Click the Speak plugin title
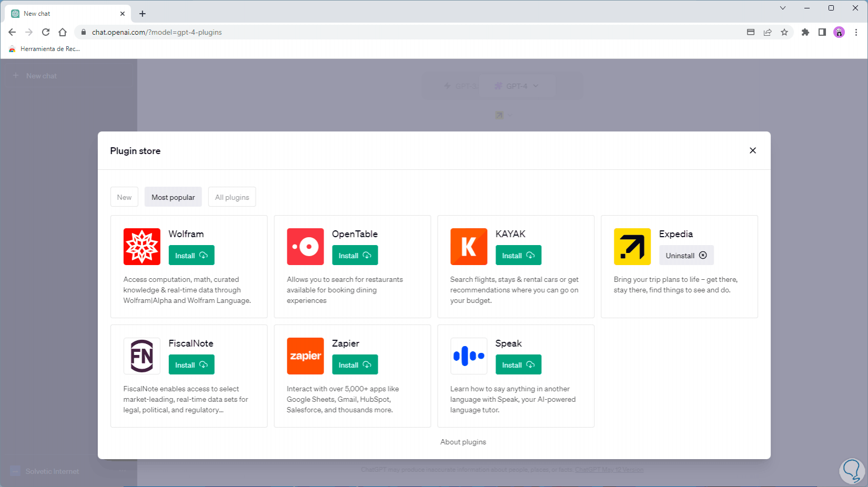 (509, 343)
